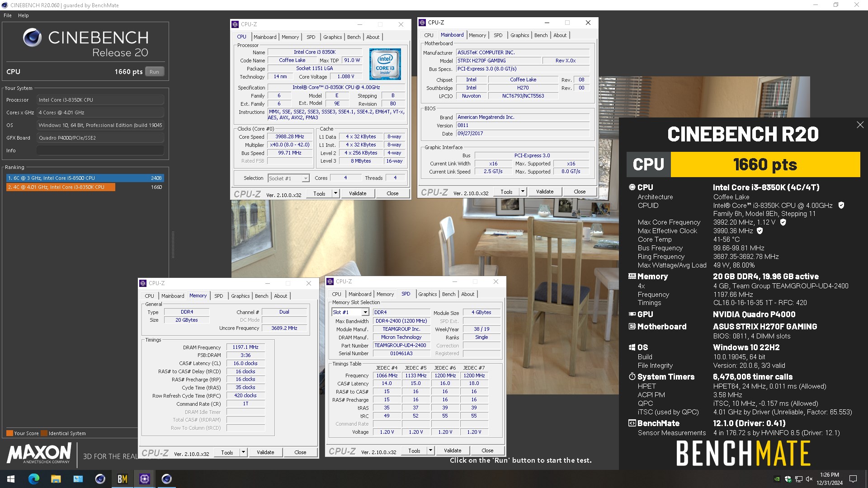This screenshot has width=868, height=488.
Task: Open the File menu in Cinebench
Action: click(8, 15)
